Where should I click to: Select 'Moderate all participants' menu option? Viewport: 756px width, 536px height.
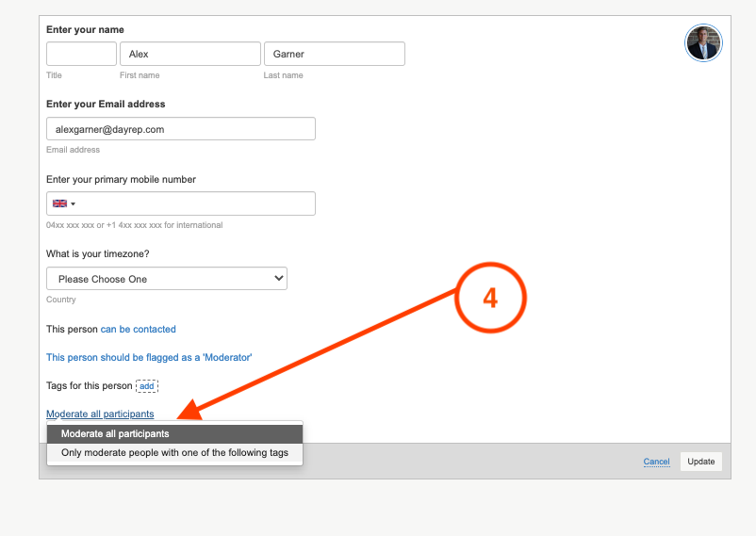click(174, 434)
